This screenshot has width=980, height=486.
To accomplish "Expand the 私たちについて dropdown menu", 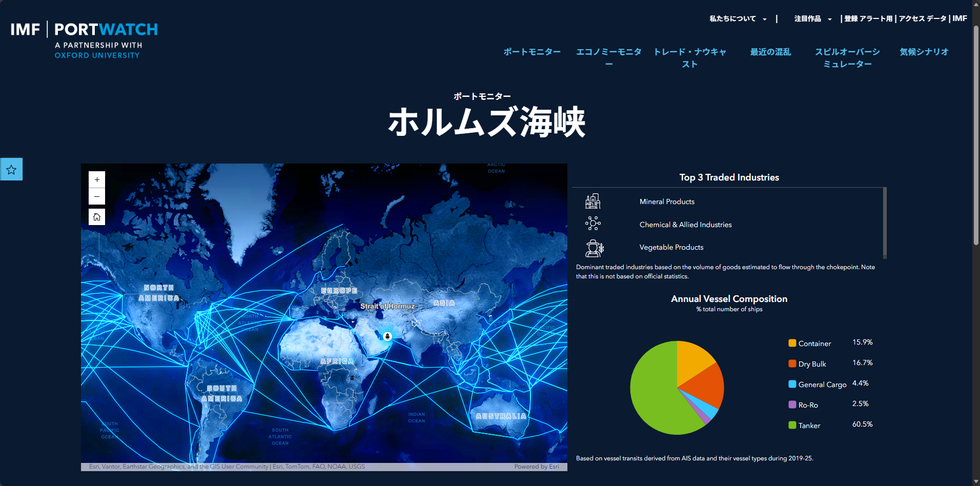I will (738, 19).
